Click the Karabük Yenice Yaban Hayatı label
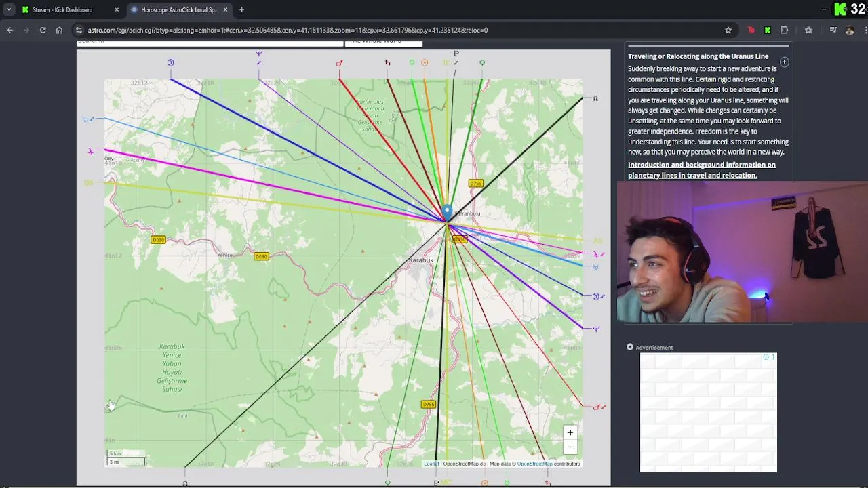This screenshot has width=868, height=488. pyautogui.click(x=172, y=368)
